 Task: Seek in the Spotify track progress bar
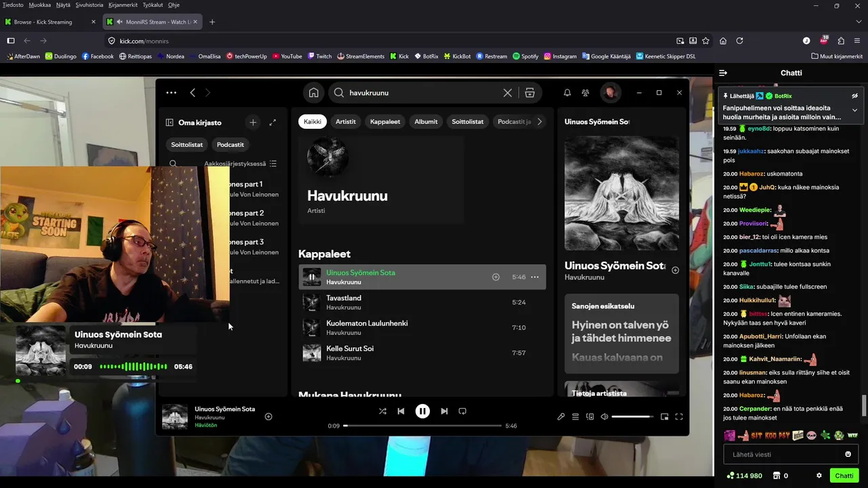(422, 426)
